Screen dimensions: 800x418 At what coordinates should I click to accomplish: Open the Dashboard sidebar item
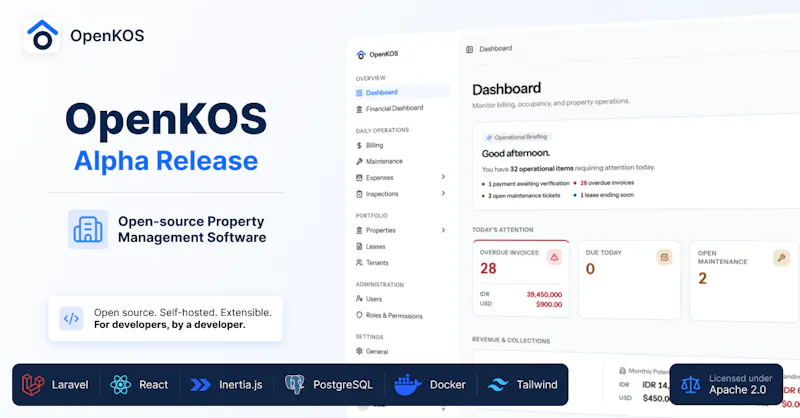click(402, 92)
